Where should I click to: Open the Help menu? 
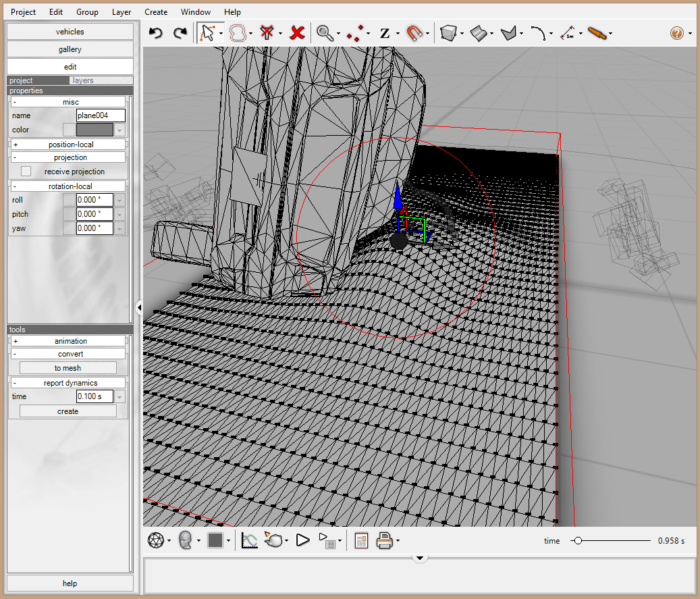click(232, 12)
